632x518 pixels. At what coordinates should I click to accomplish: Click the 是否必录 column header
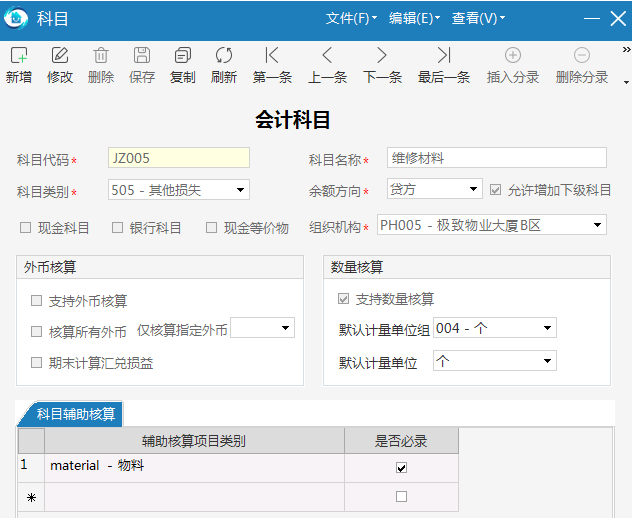tap(401, 441)
